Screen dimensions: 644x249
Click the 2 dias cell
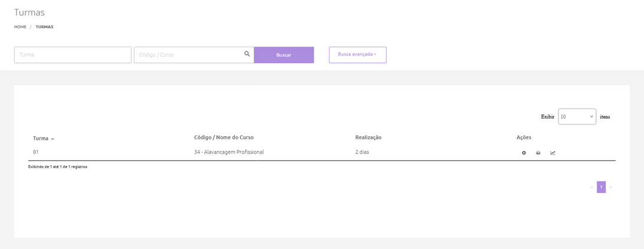[362, 152]
